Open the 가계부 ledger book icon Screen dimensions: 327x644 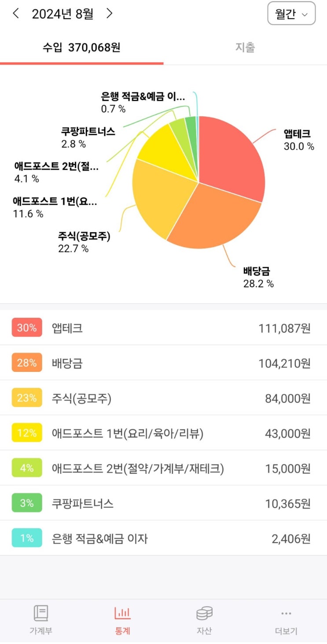tap(41, 613)
